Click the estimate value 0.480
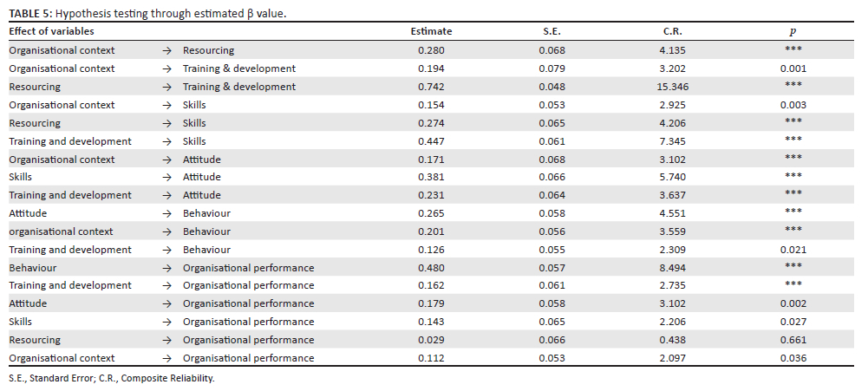 coord(431,268)
